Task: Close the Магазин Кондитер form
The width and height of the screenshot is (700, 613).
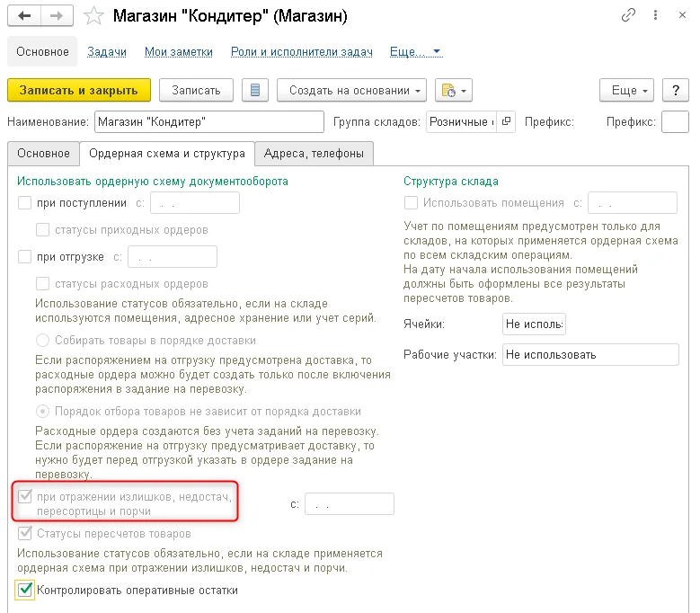Action: 682,15
